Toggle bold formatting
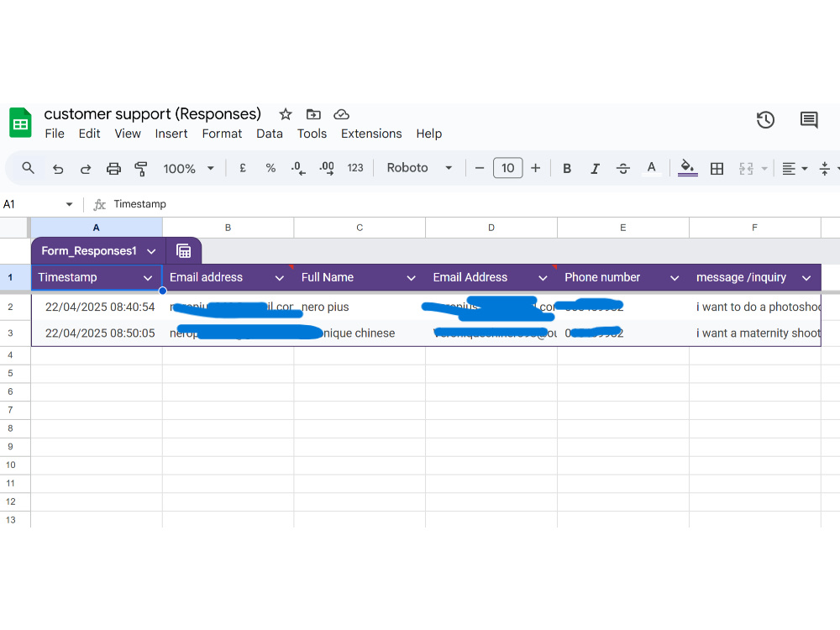 [x=567, y=169]
